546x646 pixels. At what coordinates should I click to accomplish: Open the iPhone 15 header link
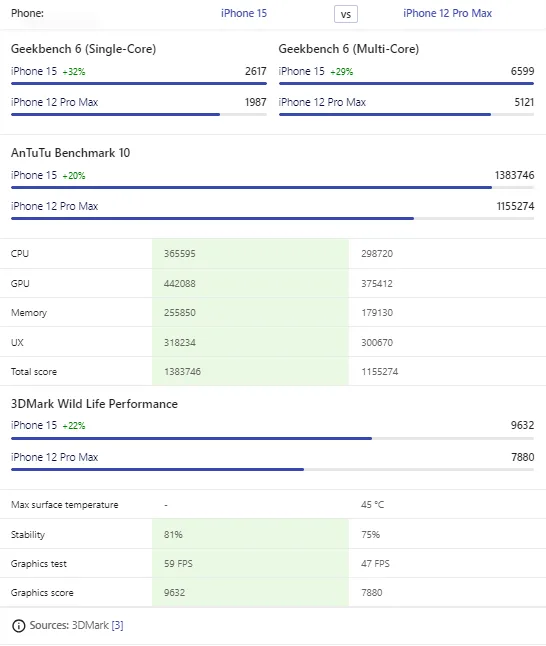[x=244, y=13]
